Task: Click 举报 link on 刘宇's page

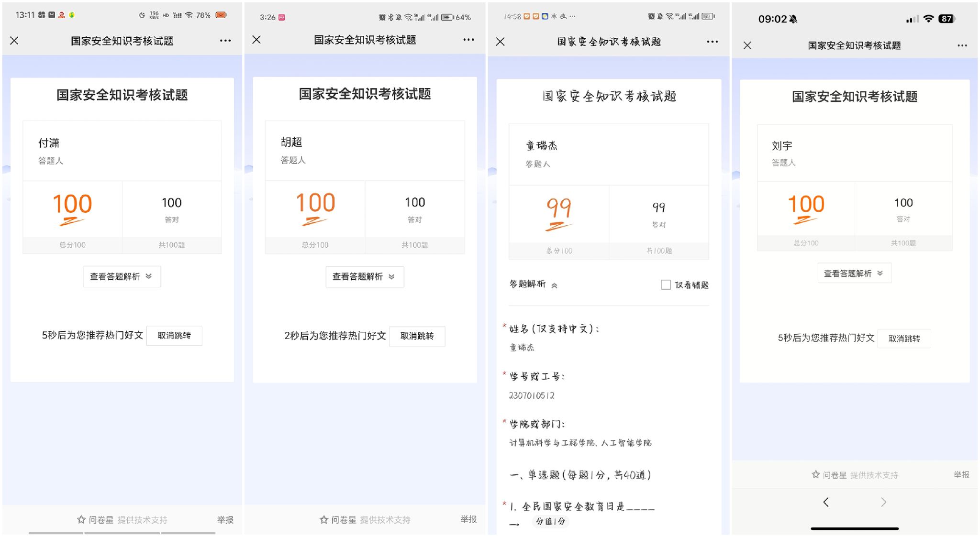Action: (961, 474)
